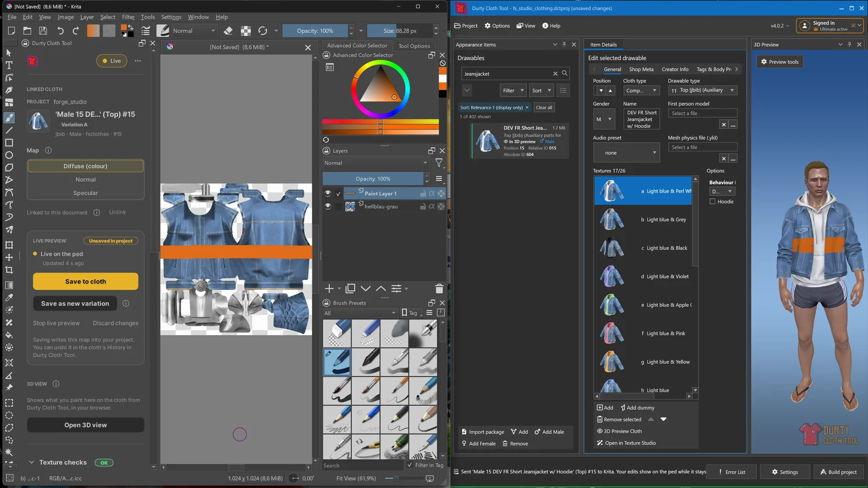This screenshot has width=868, height=488.
Task: Select the Text tool in Krita toolbox
Action: tap(9, 65)
